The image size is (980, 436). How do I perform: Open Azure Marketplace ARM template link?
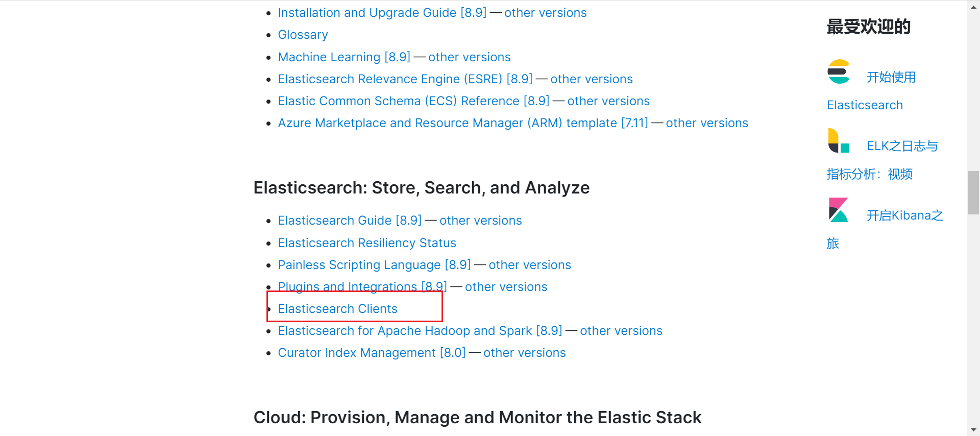click(462, 123)
